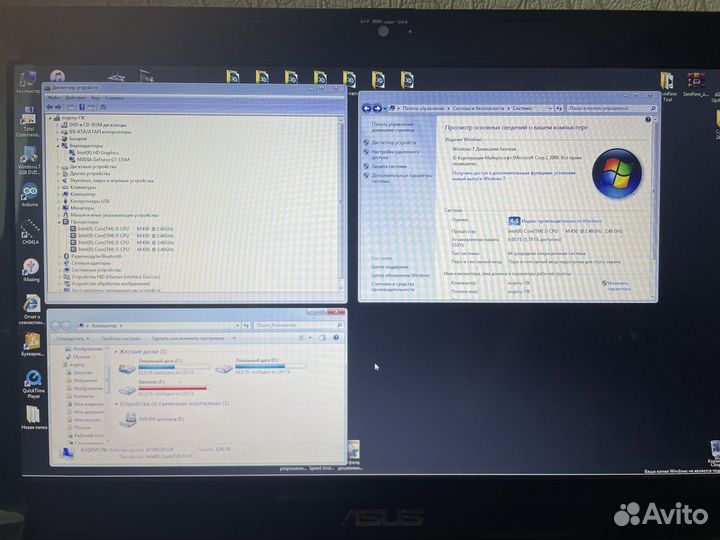Click the Local Disk D usage bar
Viewport: 720px width, 540px height.
pyautogui.click(x=270, y=366)
